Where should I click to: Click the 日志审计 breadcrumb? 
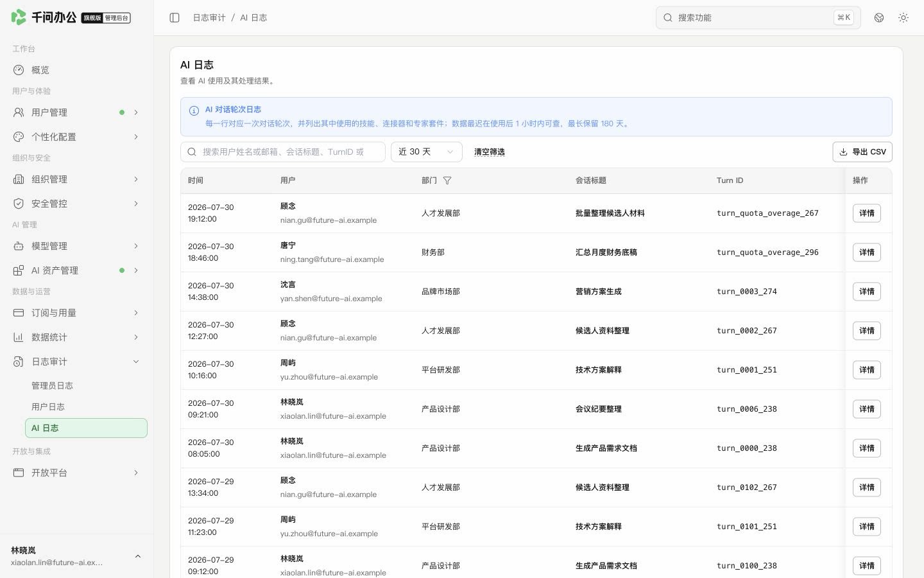(209, 18)
